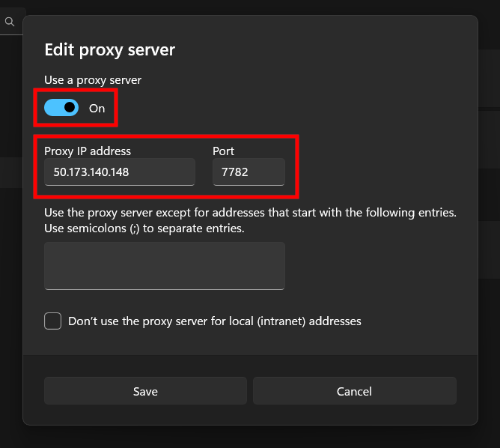Cancel the proxy server edit
This screenshot has height=448, width=500.
354,391
